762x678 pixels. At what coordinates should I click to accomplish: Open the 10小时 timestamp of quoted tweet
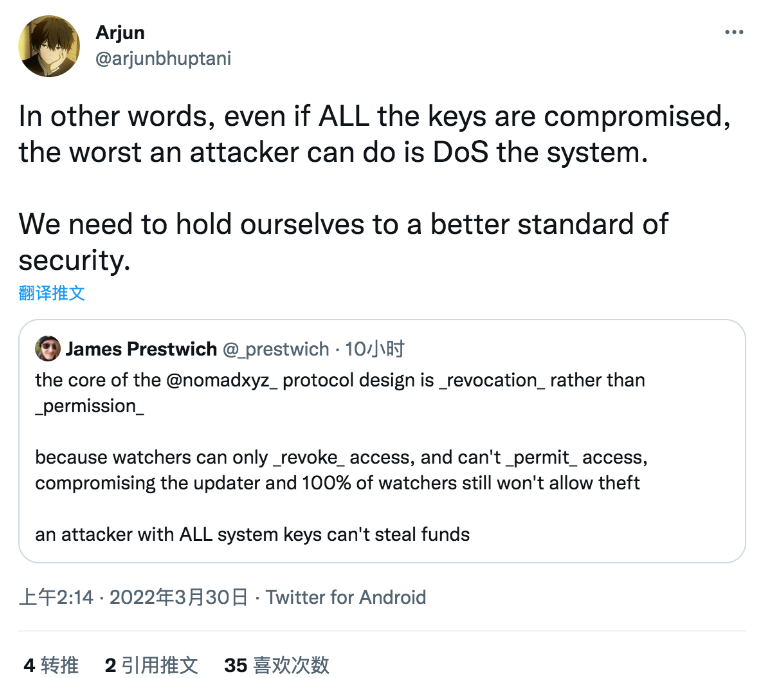[x=374, y=349]
